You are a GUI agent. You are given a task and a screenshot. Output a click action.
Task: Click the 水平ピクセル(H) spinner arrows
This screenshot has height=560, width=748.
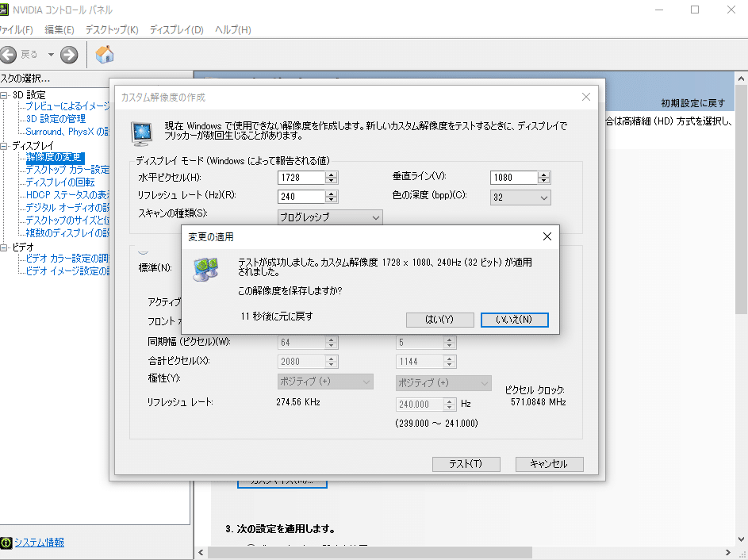(332, 178)
